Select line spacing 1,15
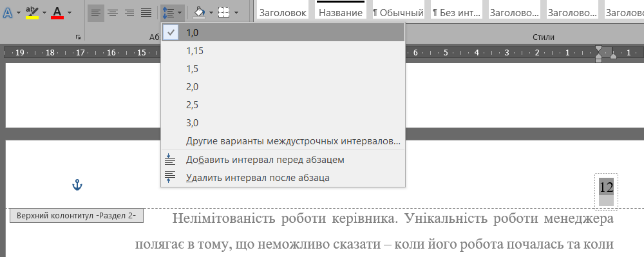This screenshot has height=257, width=644. click(283, 51)
